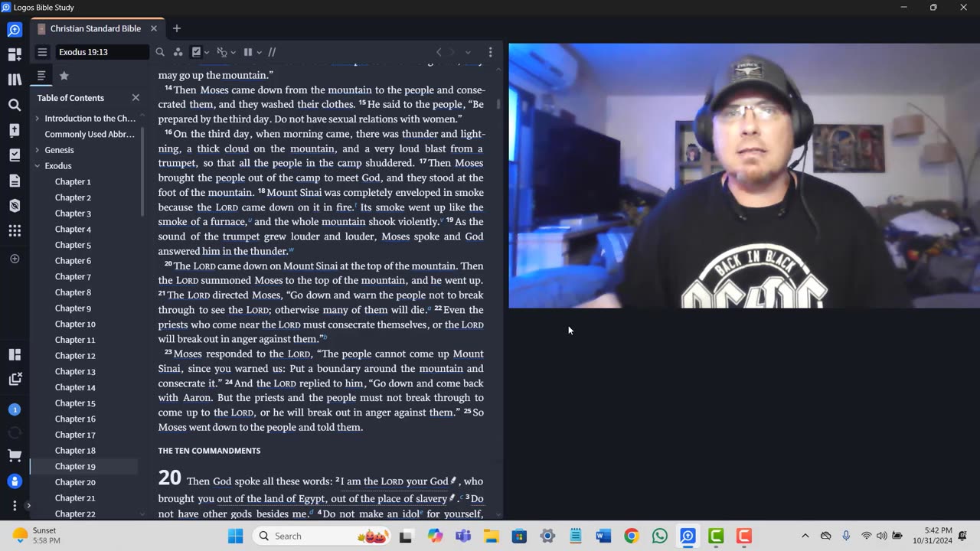Screen dimensions: 980x551
Task: Click the interlinear toggle icon
Action: tap(222, 52)
